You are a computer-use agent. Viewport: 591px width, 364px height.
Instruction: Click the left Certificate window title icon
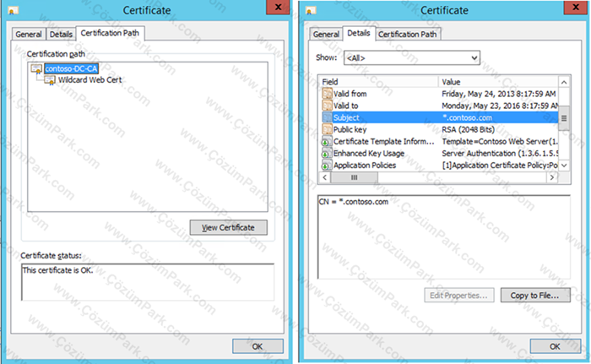[13, 11]
